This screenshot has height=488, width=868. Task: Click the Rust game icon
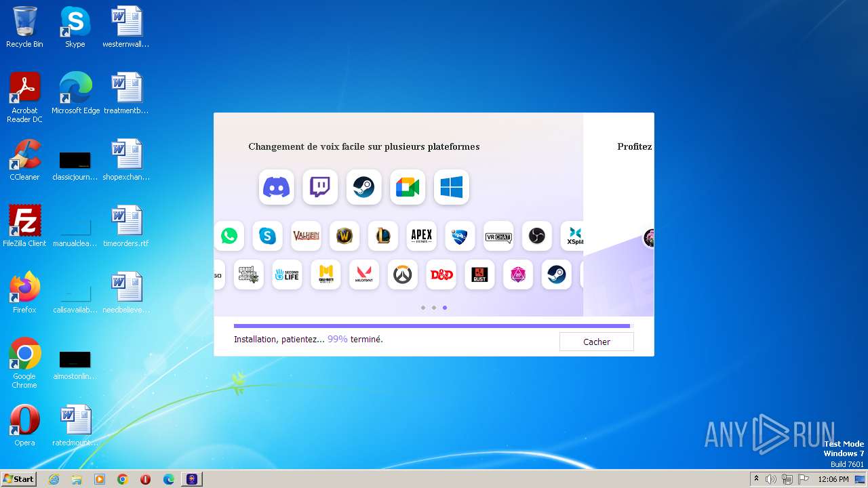[x=479, y=274]
